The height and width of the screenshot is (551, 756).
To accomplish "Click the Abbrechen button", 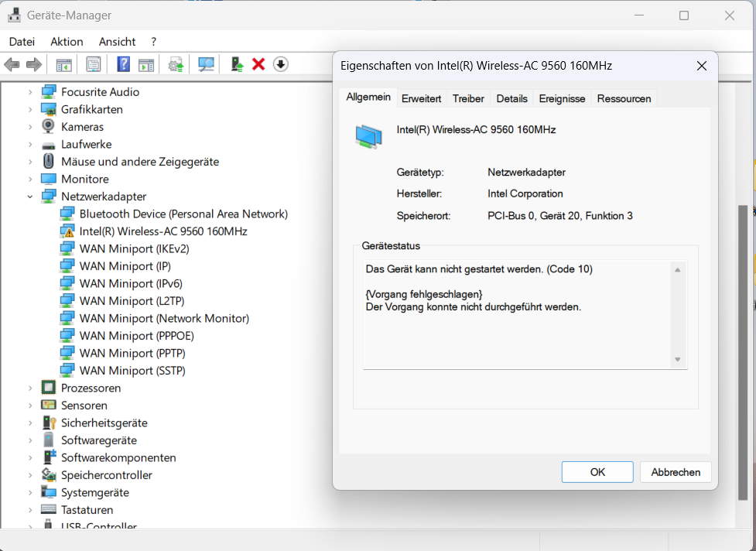I will [x=676, y=472].
